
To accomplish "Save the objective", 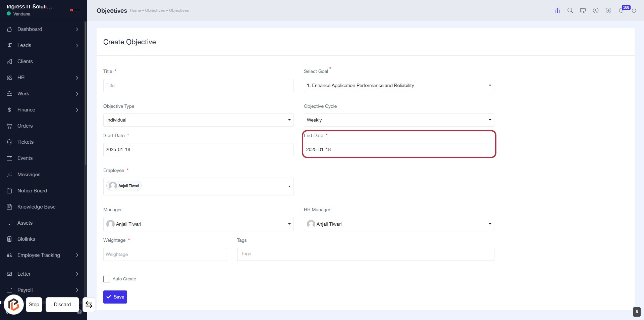I will [115, 297].
